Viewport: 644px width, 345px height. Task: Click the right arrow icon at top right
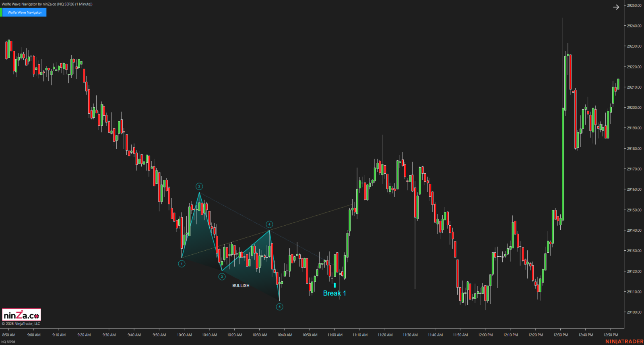coord(616,7)
